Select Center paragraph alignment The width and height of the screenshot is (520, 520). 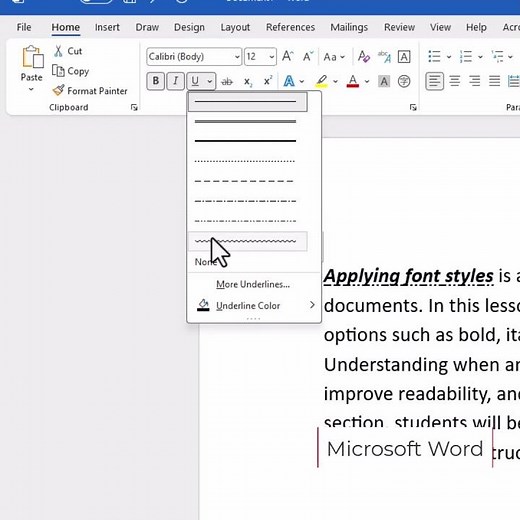click(455, 81)
